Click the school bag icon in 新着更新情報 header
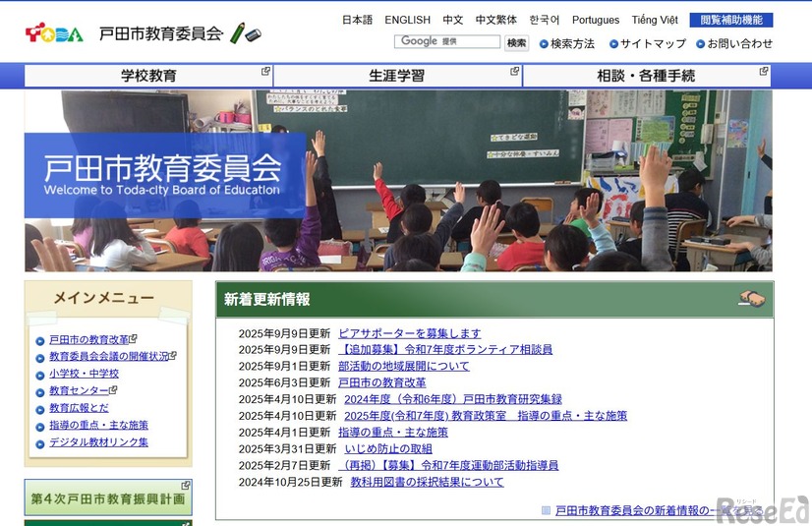 tap(752, 299)
